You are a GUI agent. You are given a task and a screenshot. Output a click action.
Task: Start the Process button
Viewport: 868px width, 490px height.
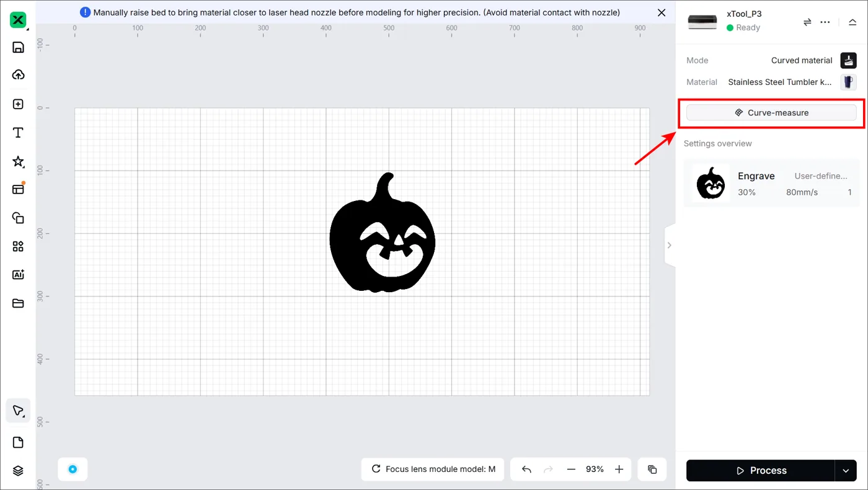pyautogui.click(x=761, y=471)
